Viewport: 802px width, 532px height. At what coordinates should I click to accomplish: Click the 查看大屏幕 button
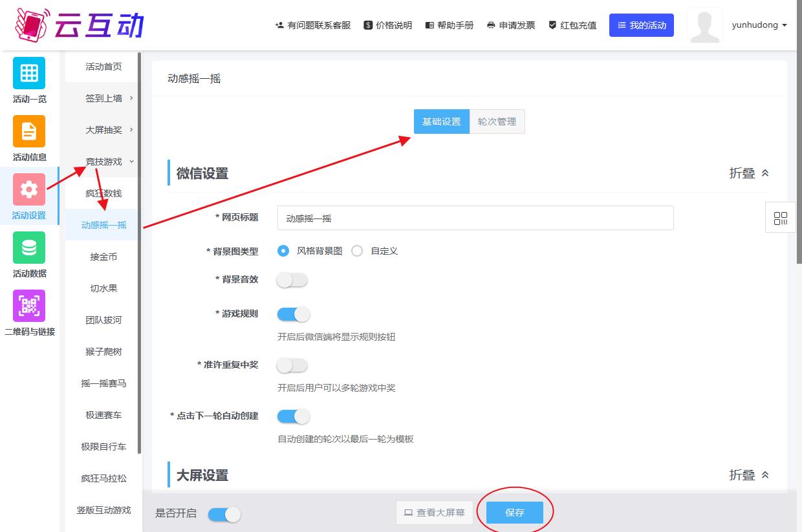pos(435,513)
